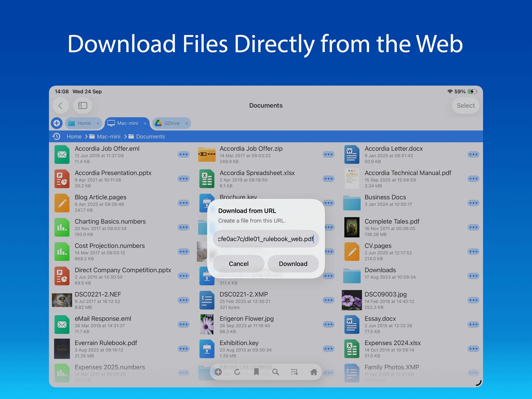
Task: Go back with the back chevron button
Action: [x=61, y=106]
